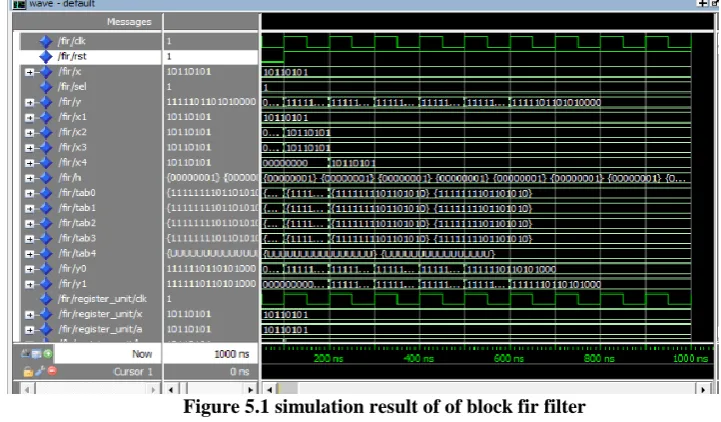The height and width of the screenshot is (422, 721).
Task: Click the diamond icon next to /fir/h
Action: tap(46, 178)
